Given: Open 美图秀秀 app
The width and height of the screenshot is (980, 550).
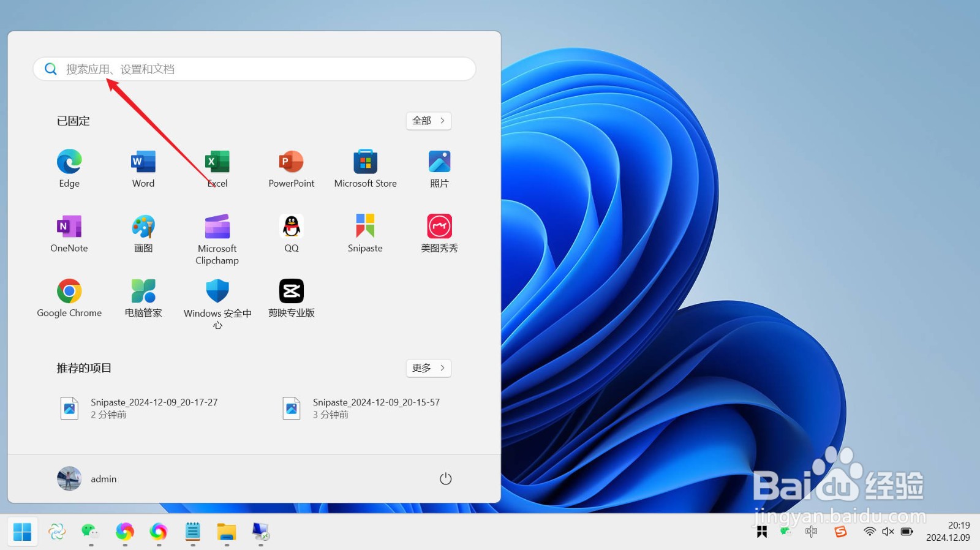Looking at the screenshot, I should click(x=439, y=233).
